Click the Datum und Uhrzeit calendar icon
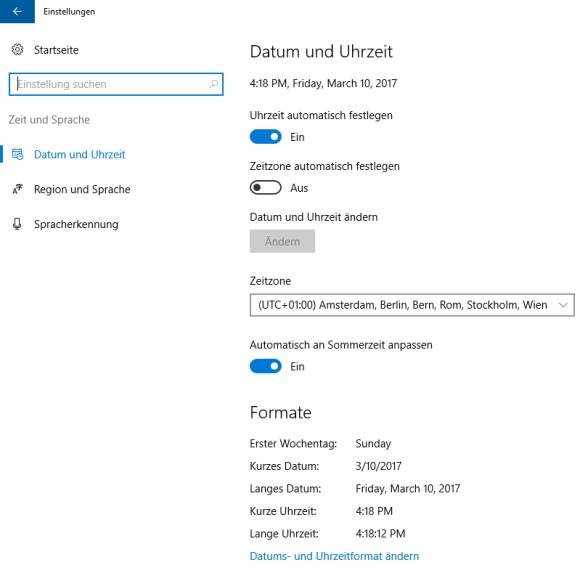Image resolution: width=580 pixels, height=573 pixels. 17,154
